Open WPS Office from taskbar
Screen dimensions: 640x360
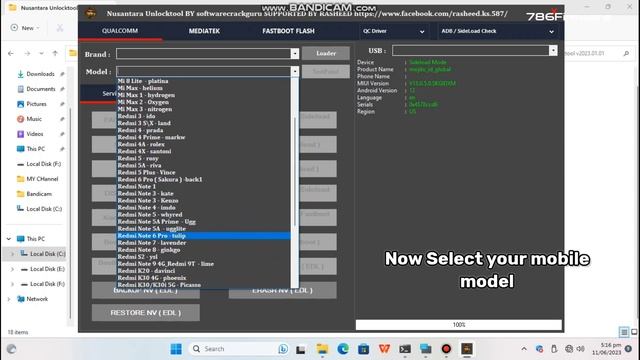[x=384, y=349]
